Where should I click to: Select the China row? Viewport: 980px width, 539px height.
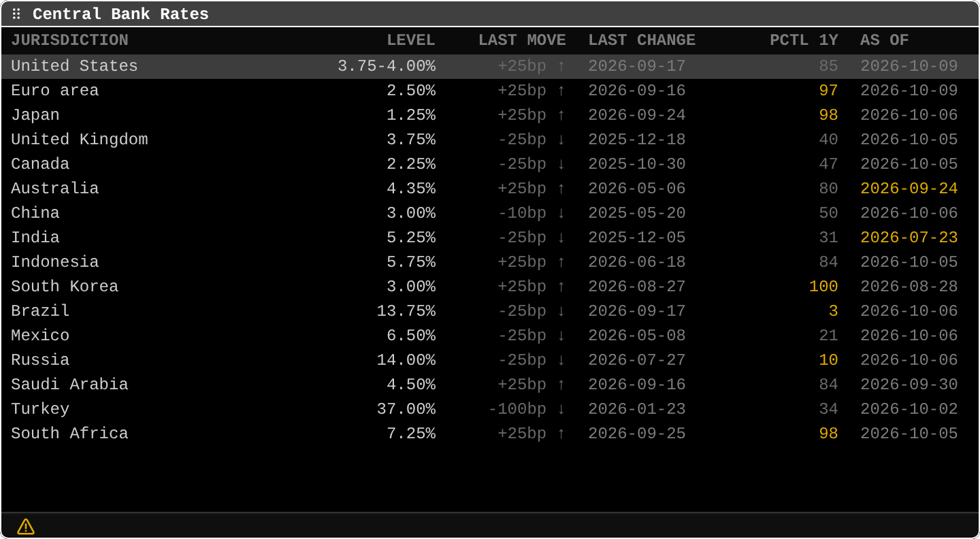click(490, 213)
